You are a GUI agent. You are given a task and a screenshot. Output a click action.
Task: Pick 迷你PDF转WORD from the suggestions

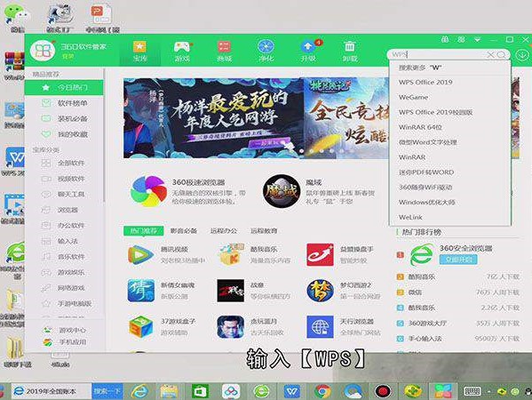(x=450, y=172)
